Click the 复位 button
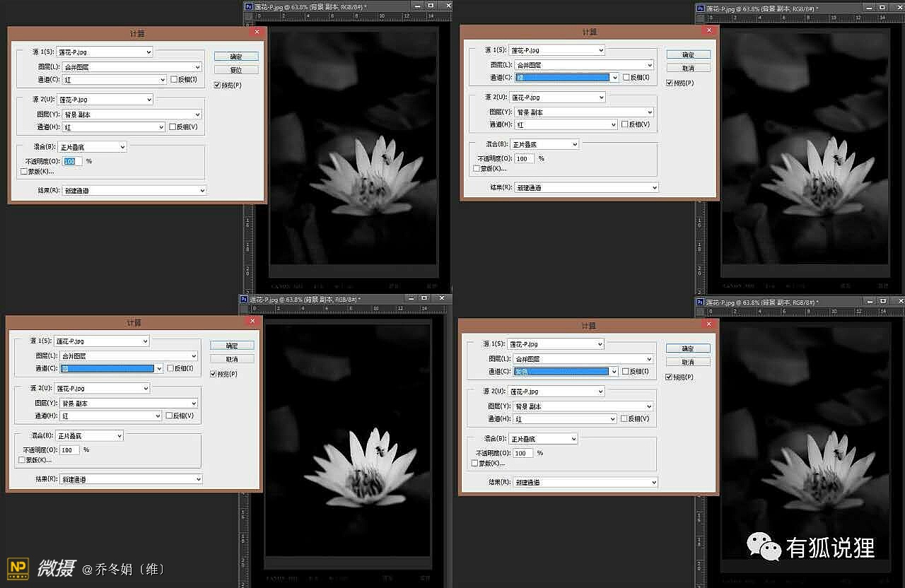Image resolution: width=905 pixels, height=588 pixels. pos(236,70)
